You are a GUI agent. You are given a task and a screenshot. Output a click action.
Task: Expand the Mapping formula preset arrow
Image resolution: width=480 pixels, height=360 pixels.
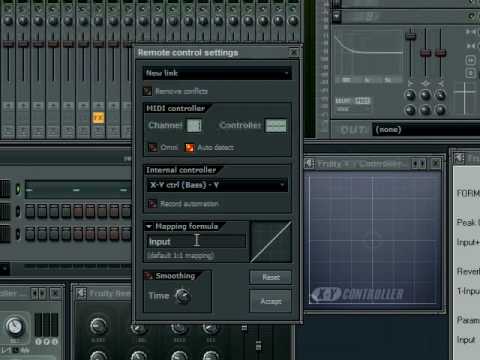pyautogui.click(x=149, y=226)
